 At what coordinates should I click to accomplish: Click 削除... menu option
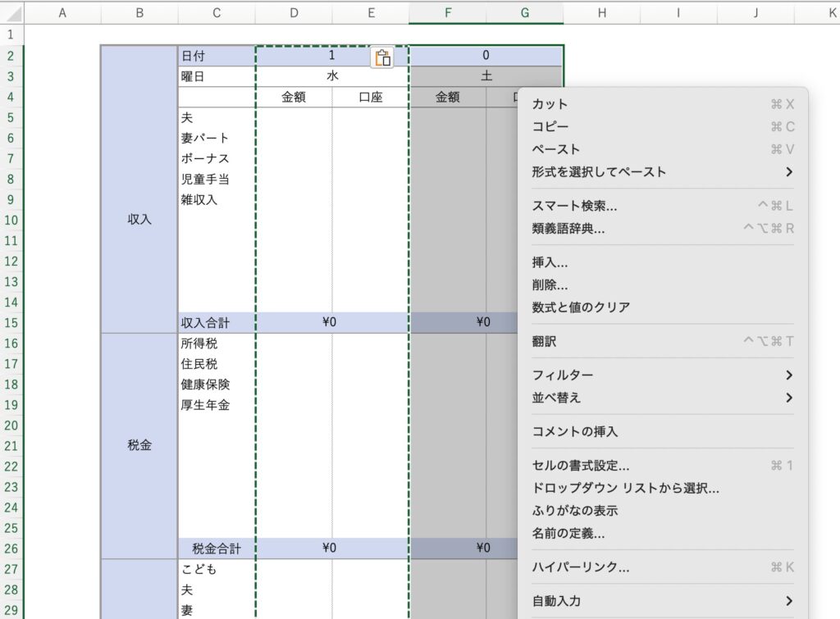point(550,285)
